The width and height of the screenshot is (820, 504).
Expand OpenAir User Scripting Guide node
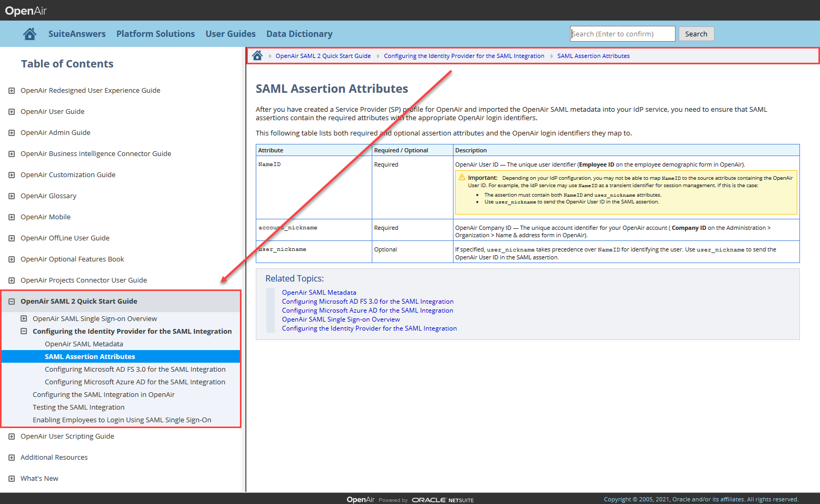click(12, 437)
